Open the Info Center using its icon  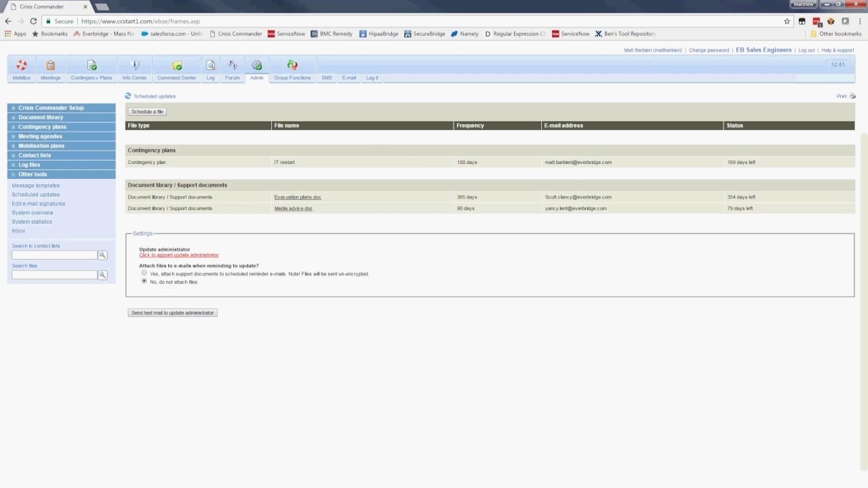(134, 65)
